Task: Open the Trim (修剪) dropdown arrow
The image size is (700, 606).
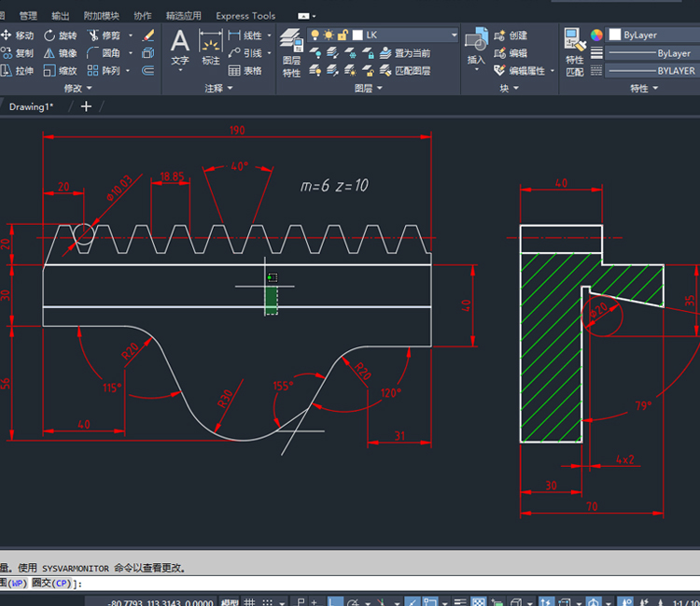Action: [131, 35]
